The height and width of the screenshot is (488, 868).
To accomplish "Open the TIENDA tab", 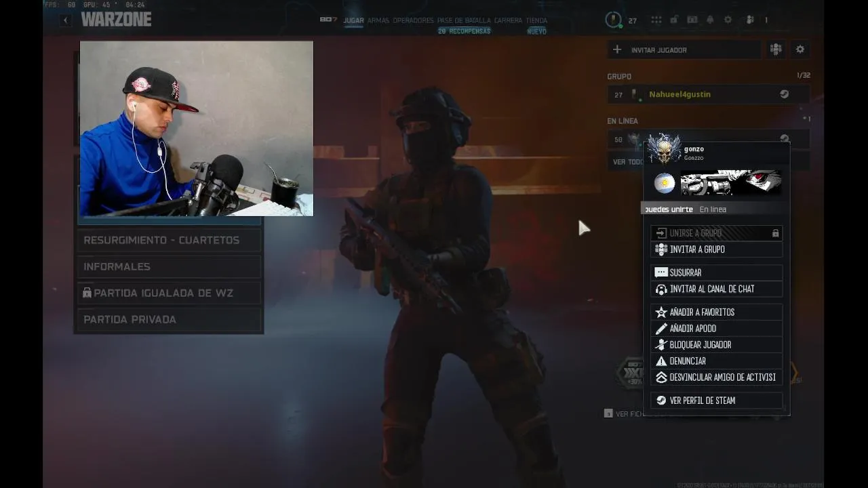I will click(536, 20).
